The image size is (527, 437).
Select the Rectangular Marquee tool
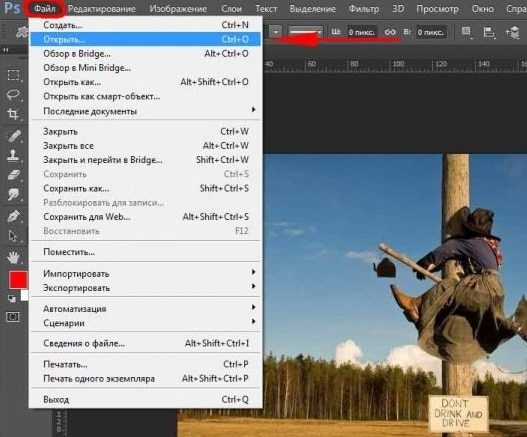(13, 75)
